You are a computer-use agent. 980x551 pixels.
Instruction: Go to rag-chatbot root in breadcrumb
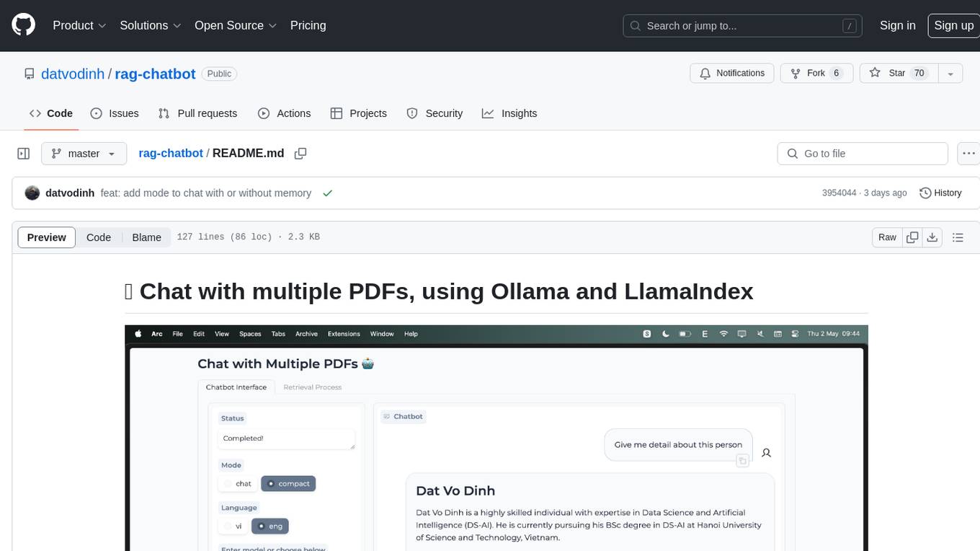click(171, 154)
